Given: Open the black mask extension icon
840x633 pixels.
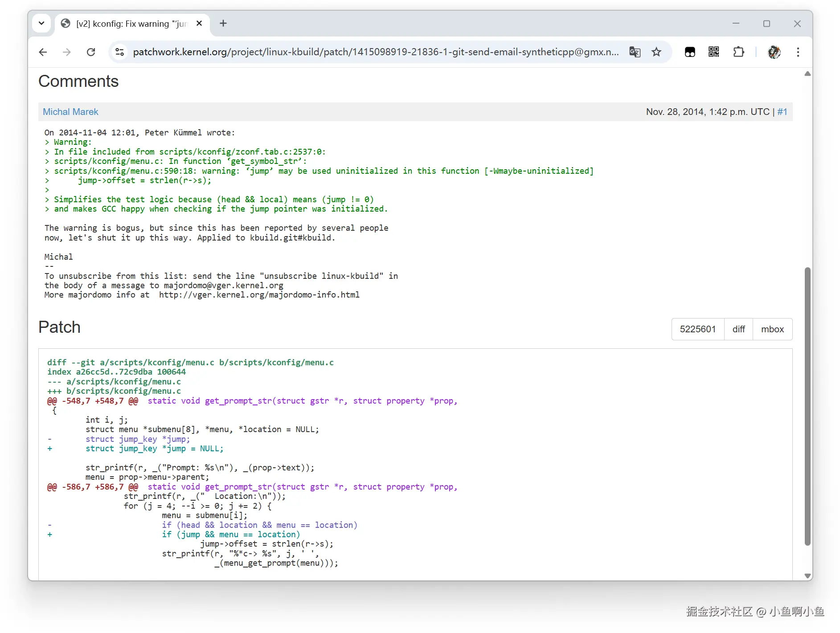Looking at the screenshot, I should pyautogui.click(x=690, y=52).
